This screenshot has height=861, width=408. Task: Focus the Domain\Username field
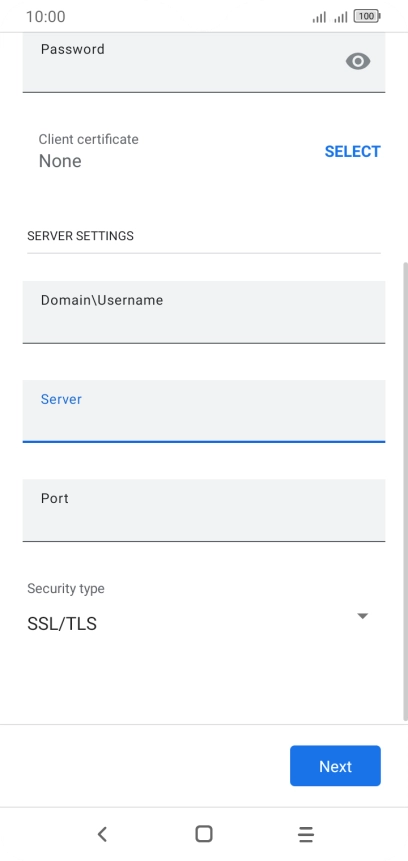tap(204, 312)
